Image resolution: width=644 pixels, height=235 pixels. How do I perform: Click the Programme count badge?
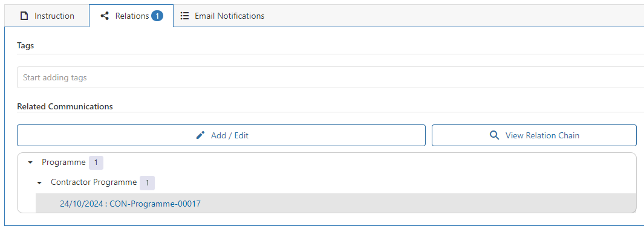[x=96, y=163]
